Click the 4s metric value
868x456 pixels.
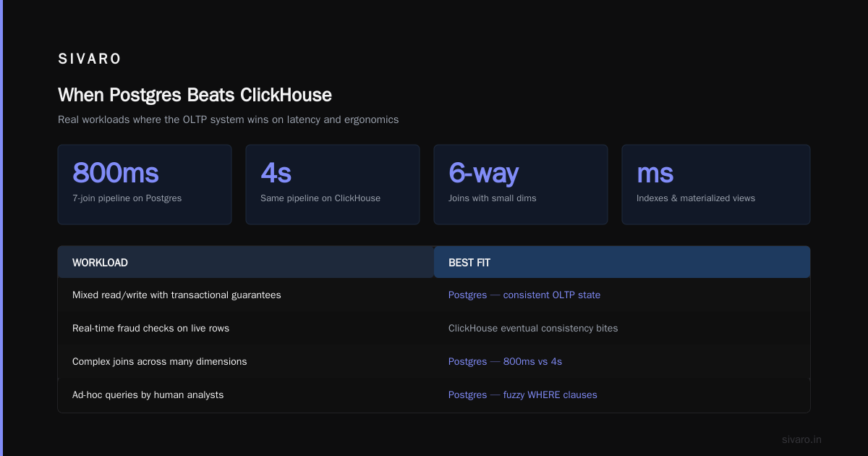276,173
